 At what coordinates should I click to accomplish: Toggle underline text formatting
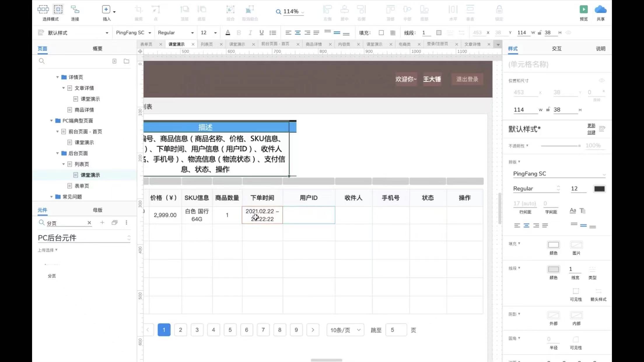(x=261, y=33)
